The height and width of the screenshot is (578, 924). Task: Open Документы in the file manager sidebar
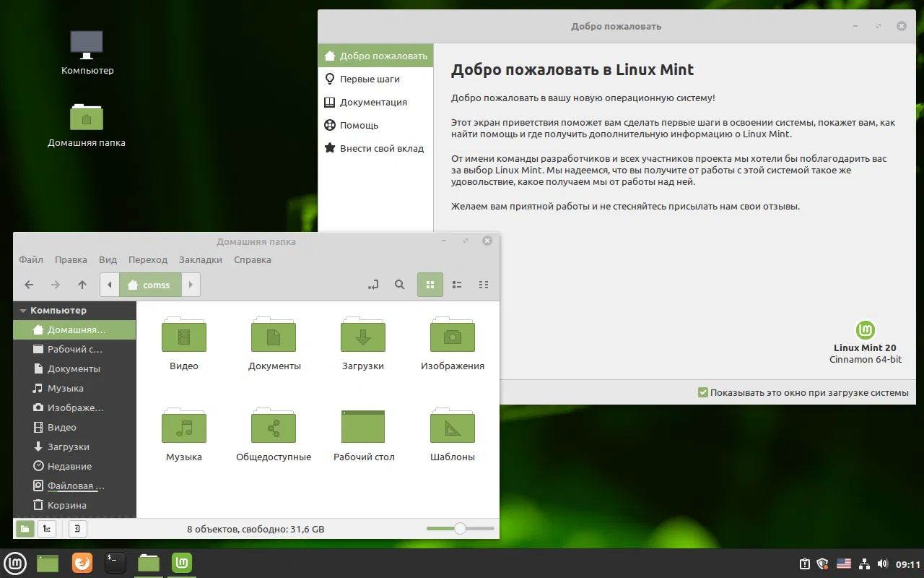coord(74,368)
